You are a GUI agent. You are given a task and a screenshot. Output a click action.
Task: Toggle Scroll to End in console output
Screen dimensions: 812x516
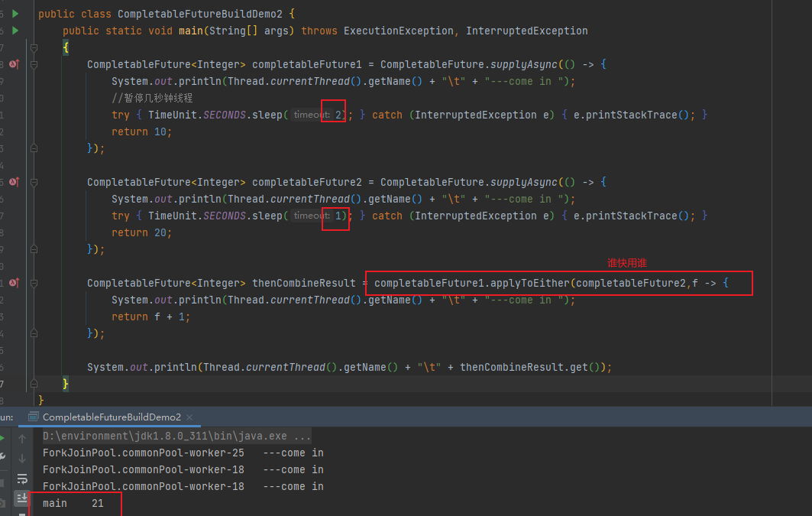(x=21, y=497)
